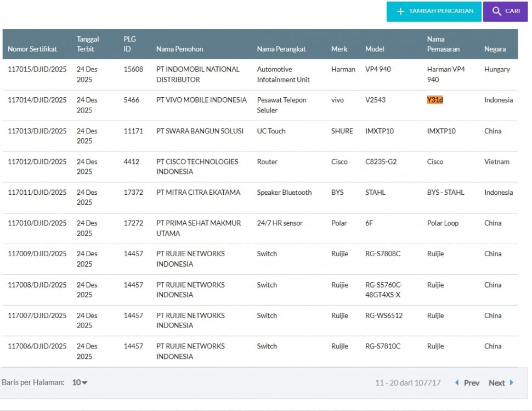This screenshot has height=411, width=532.
Task: Select the vivo V2543 model cell
Action: (x=375, y=100)
